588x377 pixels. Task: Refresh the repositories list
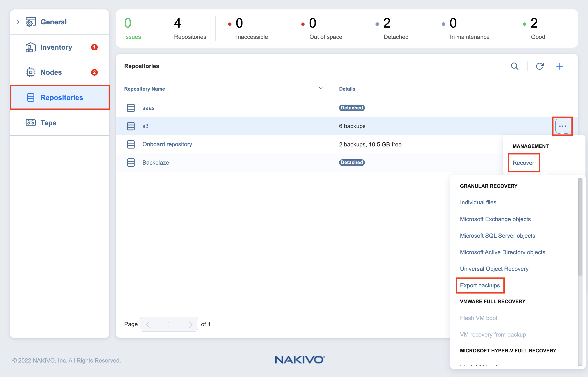point(540,66)
